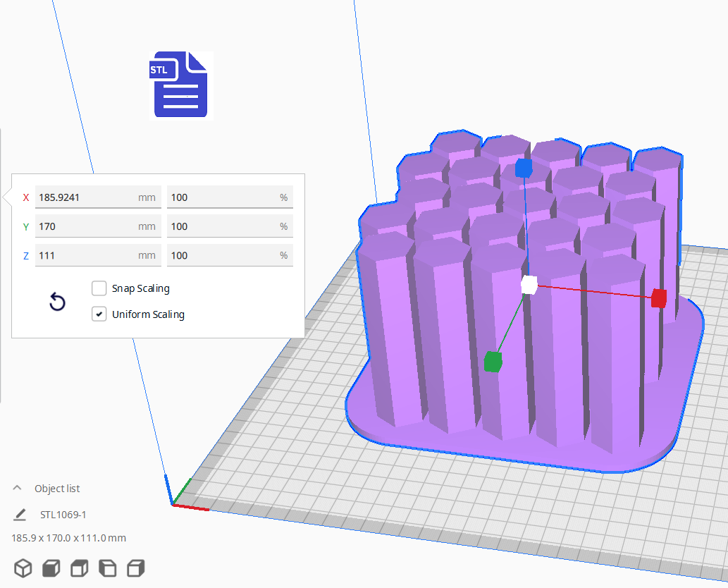Click the green Y-axis scale handle
Viewport: 728px width, 588px height.
point(493,362)
